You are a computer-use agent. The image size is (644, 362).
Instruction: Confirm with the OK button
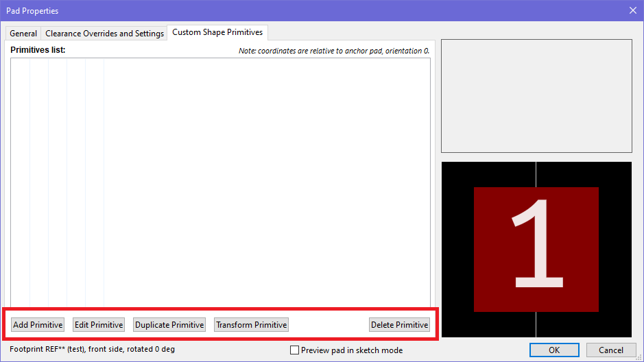click(554, 350)
